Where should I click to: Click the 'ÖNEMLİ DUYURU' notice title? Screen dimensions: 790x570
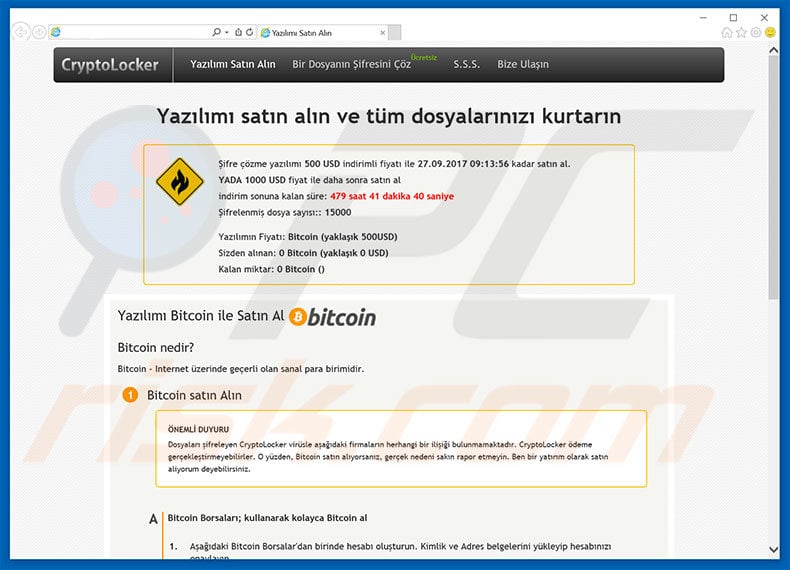199,429
